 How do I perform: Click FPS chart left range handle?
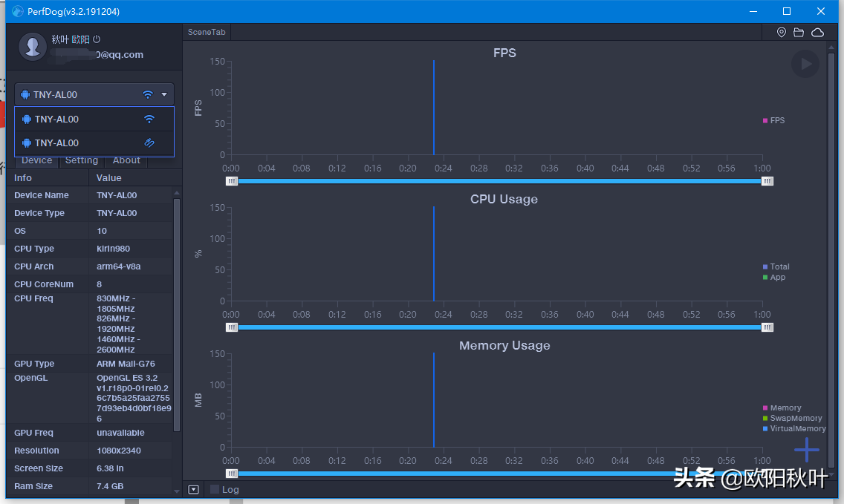(x=232, y=181)
